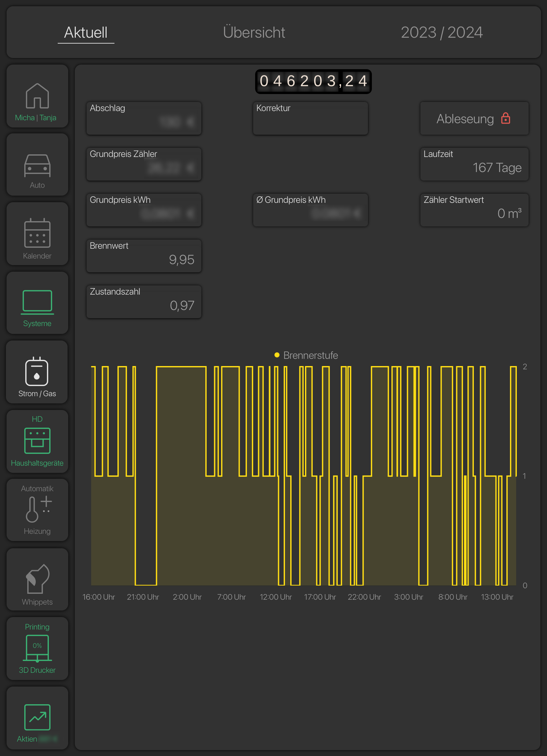Screen dimensions: 547x756
Task: Click the Grundpreis Zähler field
Action: pos(144,164)
